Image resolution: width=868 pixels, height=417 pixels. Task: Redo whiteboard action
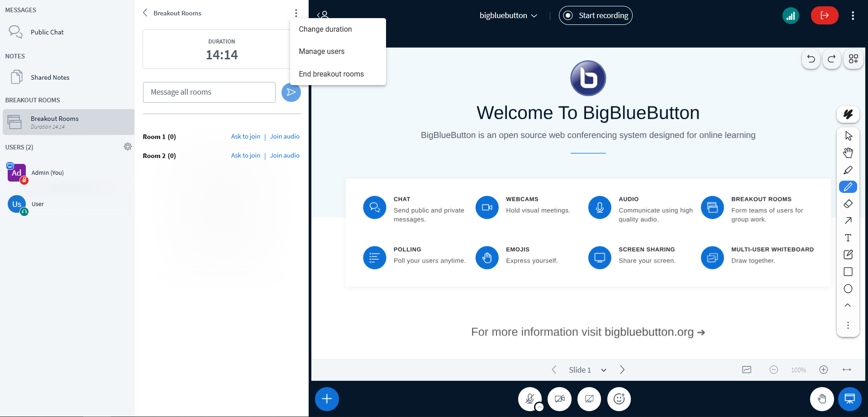832,59
